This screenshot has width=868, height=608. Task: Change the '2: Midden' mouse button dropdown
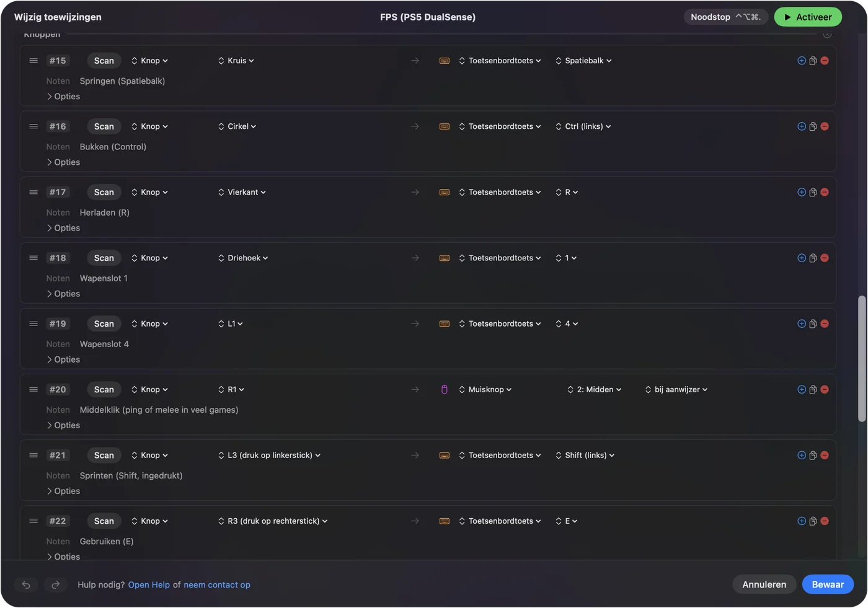pos(595,389)
